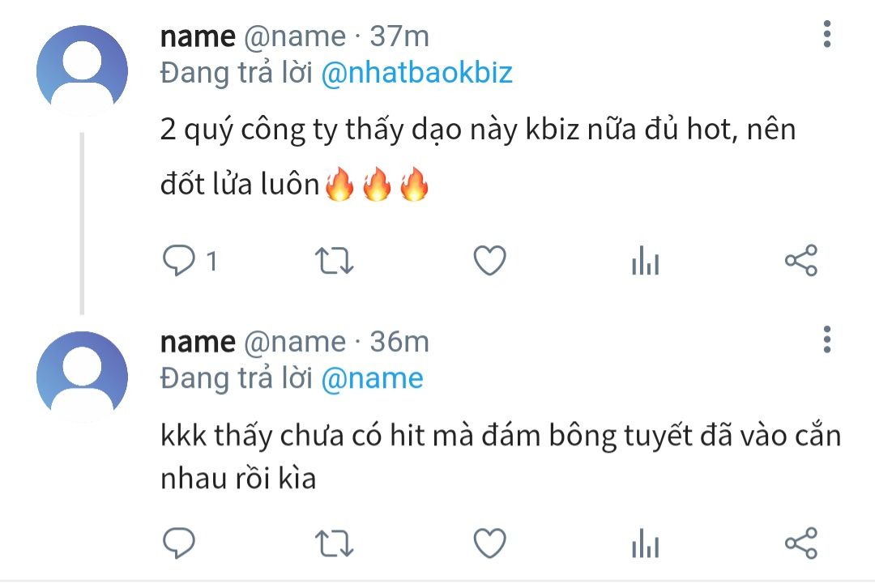Retweet the 37m tweet
The width and height of the screenshot is (875, 588).
click(x=335, y=261)
